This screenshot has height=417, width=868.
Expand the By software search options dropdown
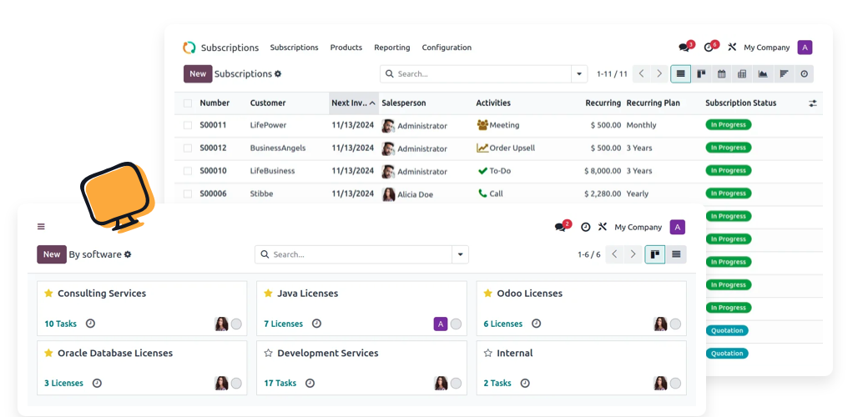click(460, 254)
